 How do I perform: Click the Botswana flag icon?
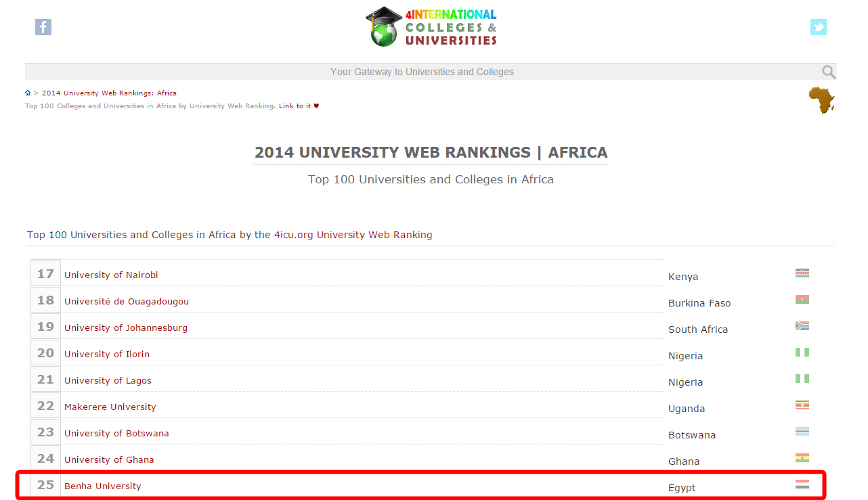tap(802, 432)
